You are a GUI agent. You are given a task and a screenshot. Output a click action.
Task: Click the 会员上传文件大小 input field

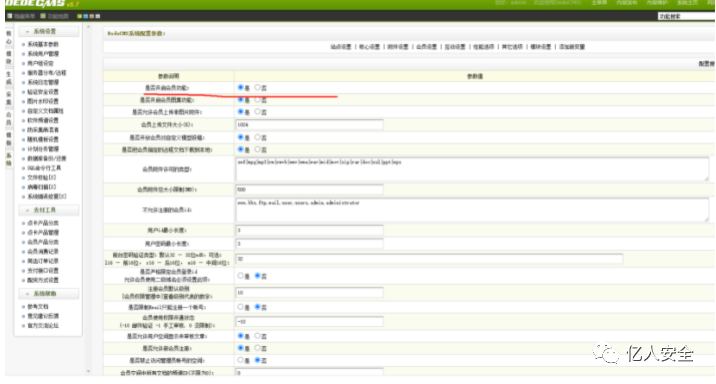(309, 125)
